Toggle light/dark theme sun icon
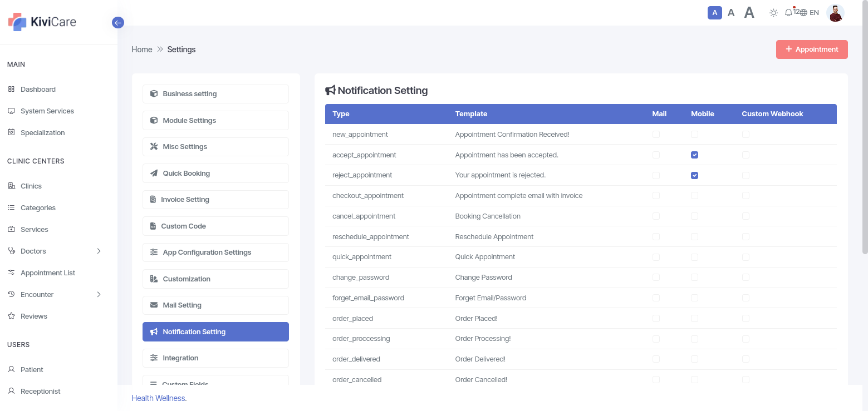Screen dimensions: 868x411 click(773, 12)
